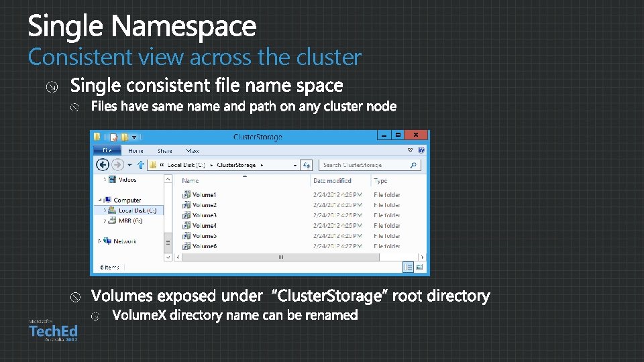The height and width of the screenshot is (362, 644).
Task: Click the explorer window folder icon in title bar
Action: pyautogui.click(x=97, y=137)
